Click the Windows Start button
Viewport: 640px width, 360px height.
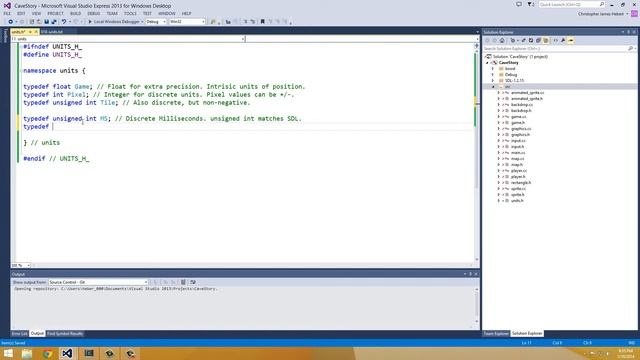pyautogui.click(x=8, y=353)
